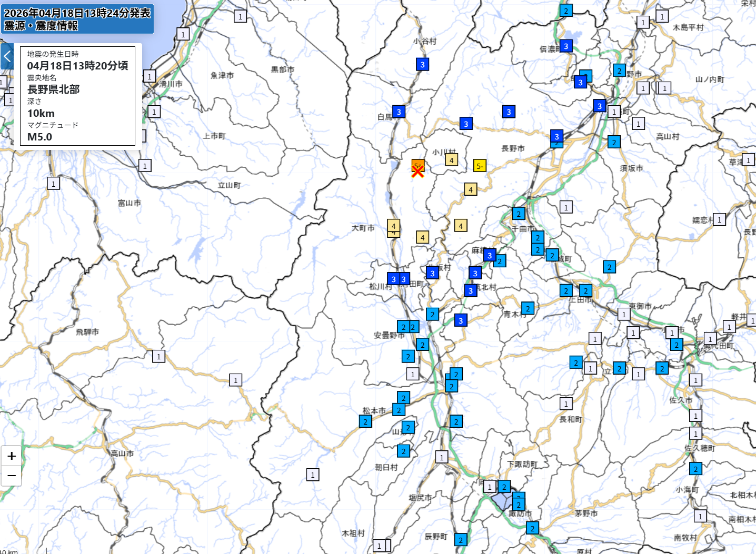Collapse the earthquake info panel with left chevron
Viewport: 756px width, 554px height.
[x=7, y=57]
